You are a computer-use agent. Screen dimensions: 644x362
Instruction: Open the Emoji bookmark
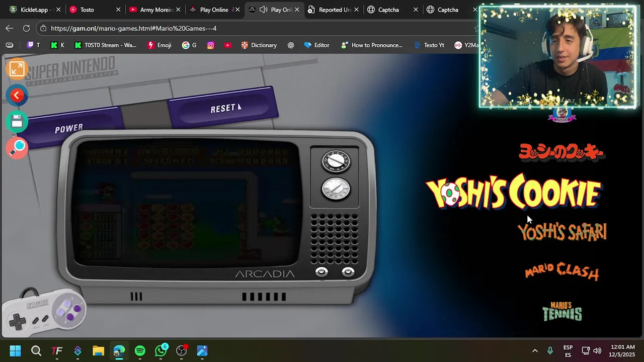pyautogui.click(x=159, y=45)
